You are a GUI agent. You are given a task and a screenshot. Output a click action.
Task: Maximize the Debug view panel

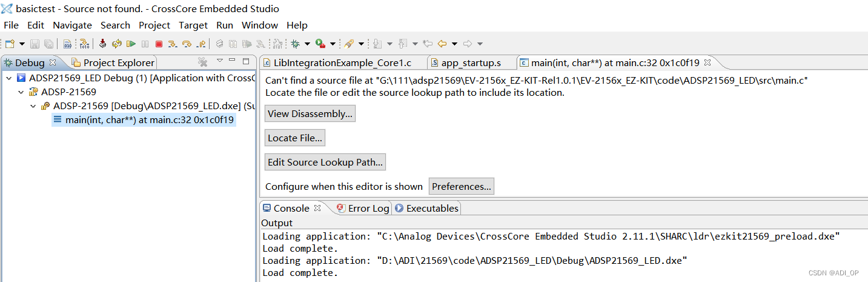[x=246, y=61]
